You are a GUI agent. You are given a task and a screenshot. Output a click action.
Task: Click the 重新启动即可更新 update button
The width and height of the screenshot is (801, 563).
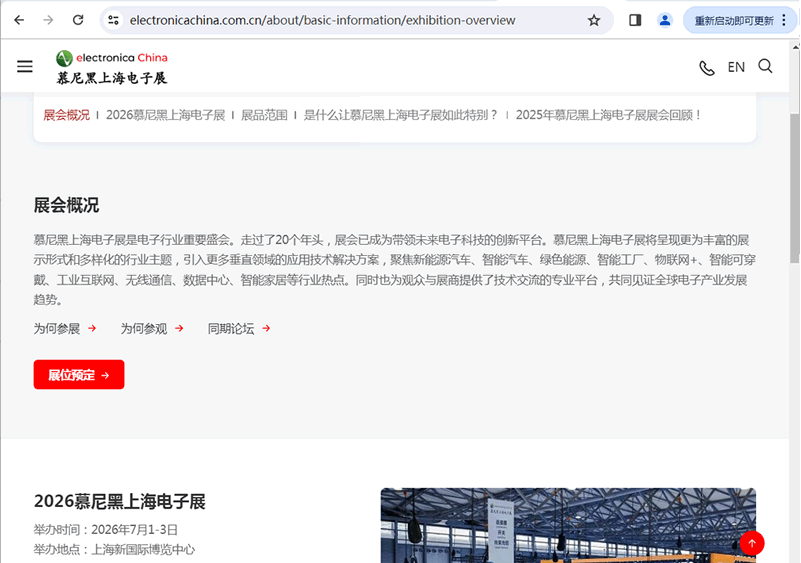pyautogui.click(x=734, y=21)
